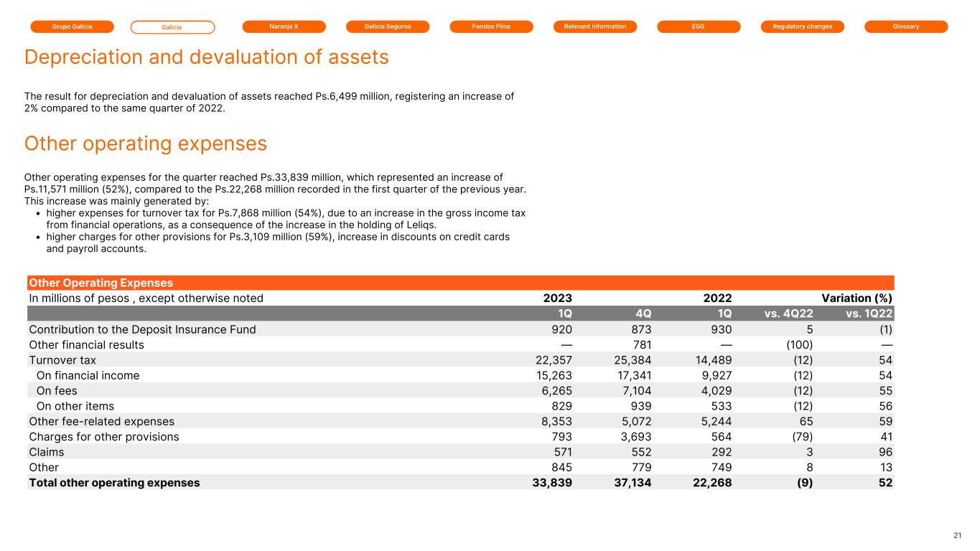The height and width of the screenshot is (551, 980).
Task: Click the Other operating expenses heading
Action: (x=146, y=144)
